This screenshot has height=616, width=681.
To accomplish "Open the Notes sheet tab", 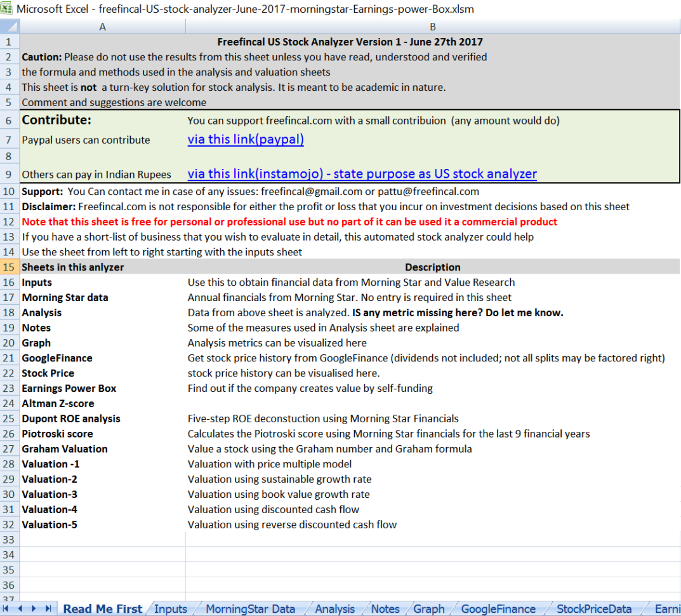I will tap(385, 608).
